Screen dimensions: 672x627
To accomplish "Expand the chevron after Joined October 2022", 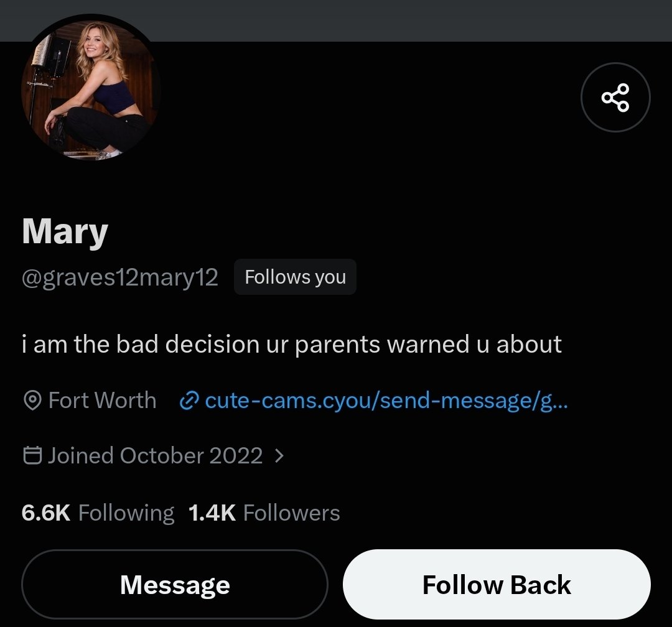I will (279, 455).
